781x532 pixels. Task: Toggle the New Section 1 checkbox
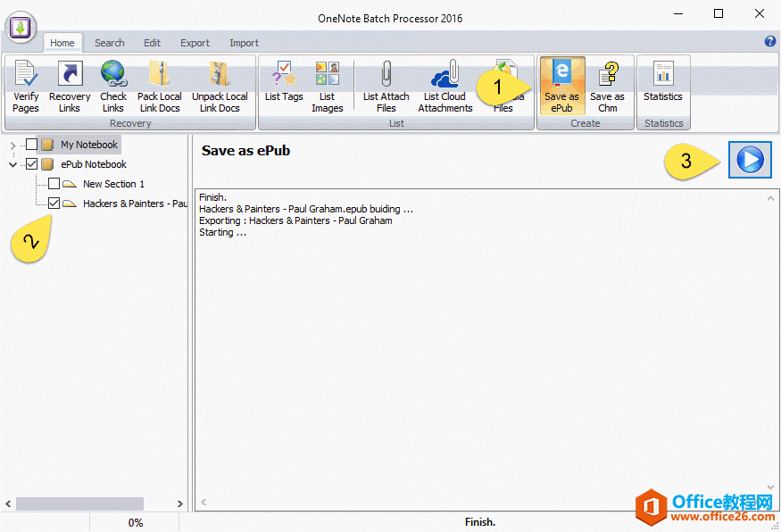pyautogui.click(x=52, y=183)
